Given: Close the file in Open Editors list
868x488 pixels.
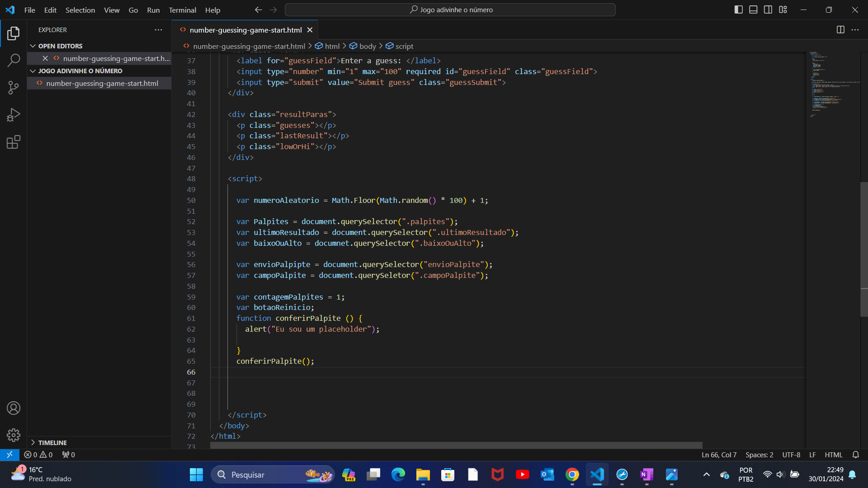Looking at the screenshot, I should [x=45, y=58].
